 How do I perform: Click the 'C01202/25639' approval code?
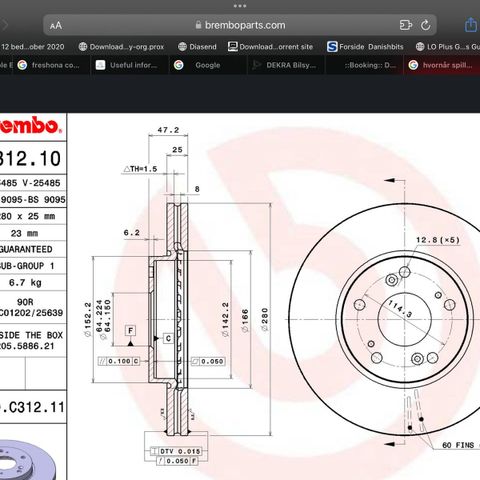pyautogui.click(x=31, y=313)
